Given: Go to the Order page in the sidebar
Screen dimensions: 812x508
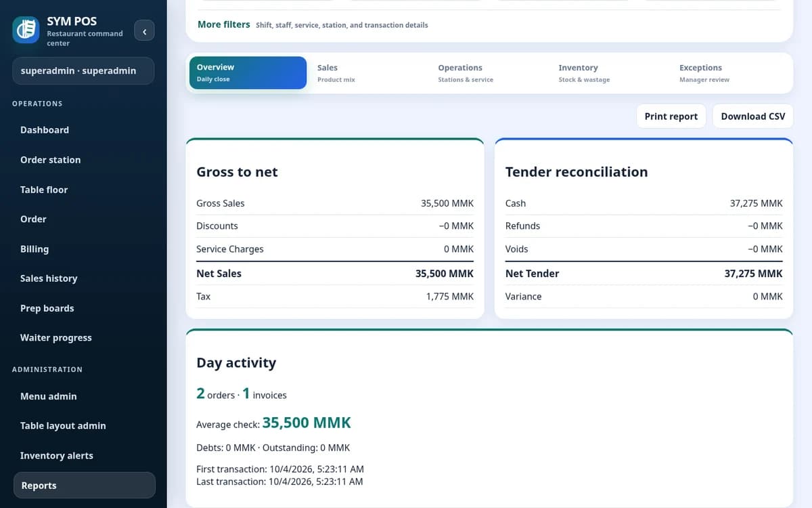Looking at the screenshot, I should 84,219.
